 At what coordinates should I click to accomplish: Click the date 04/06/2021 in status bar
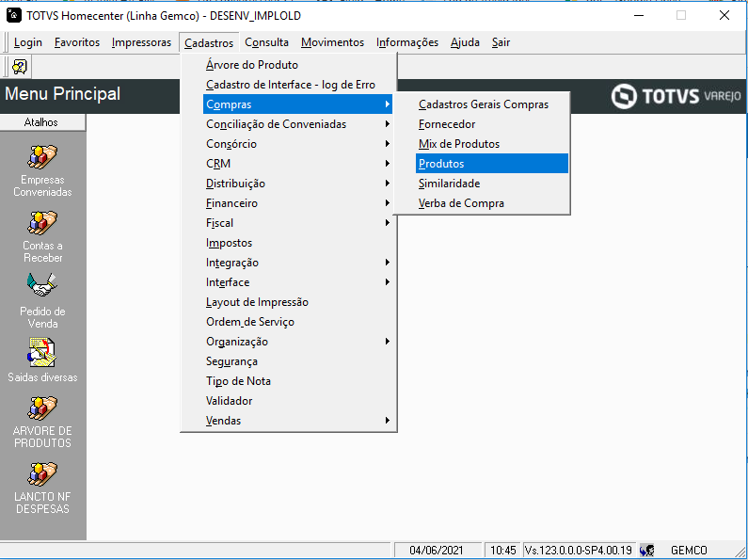coord(436,550)
